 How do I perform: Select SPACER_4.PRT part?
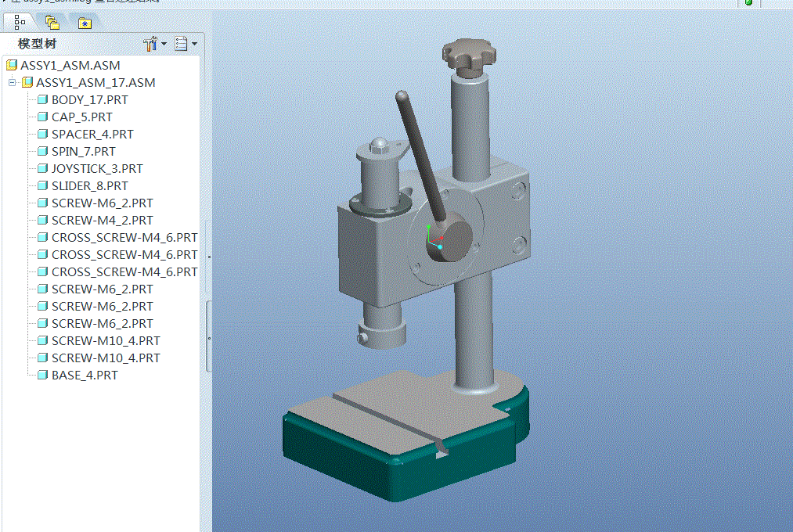click(92, 134)
